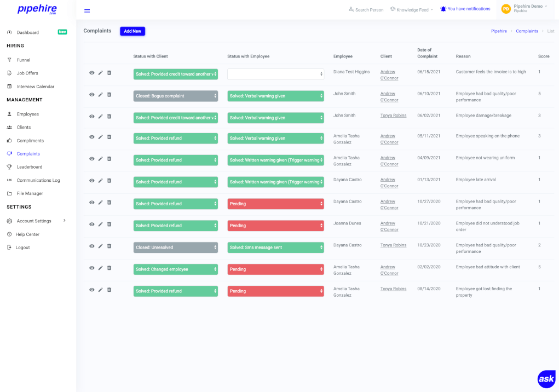Image resolution: width=559 pixels, height=392 pixels.
Task: Open the empty Status with Employee dropdown
Action: click(275, 73)
